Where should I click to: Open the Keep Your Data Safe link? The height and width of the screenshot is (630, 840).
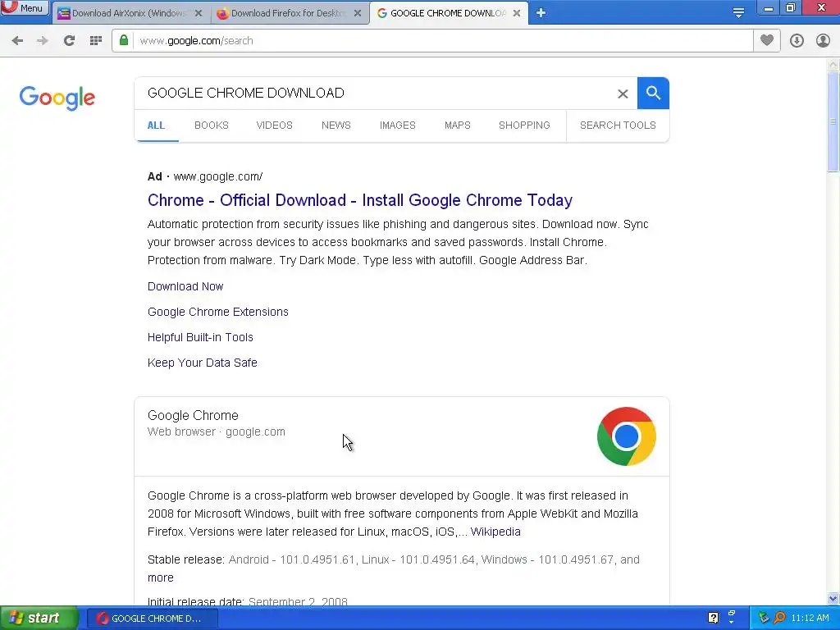[x=203, y=363]
